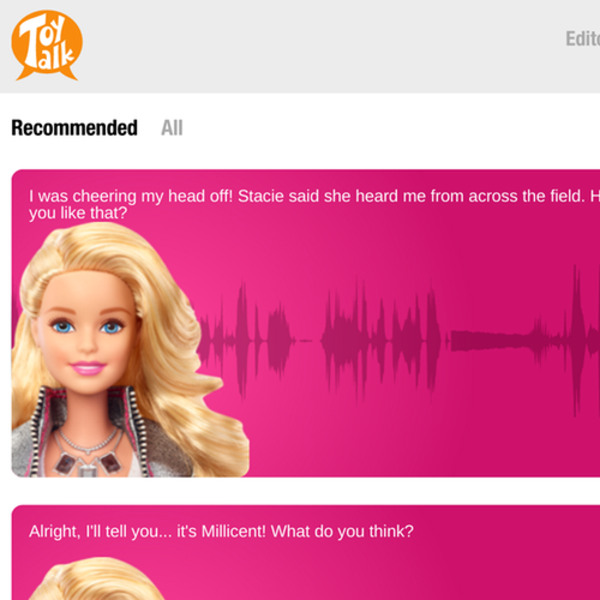The height and width of the screenshot is (600, 600).
Task: Select the 'I was cheering my head off' text
Action: tap(131, 196)
